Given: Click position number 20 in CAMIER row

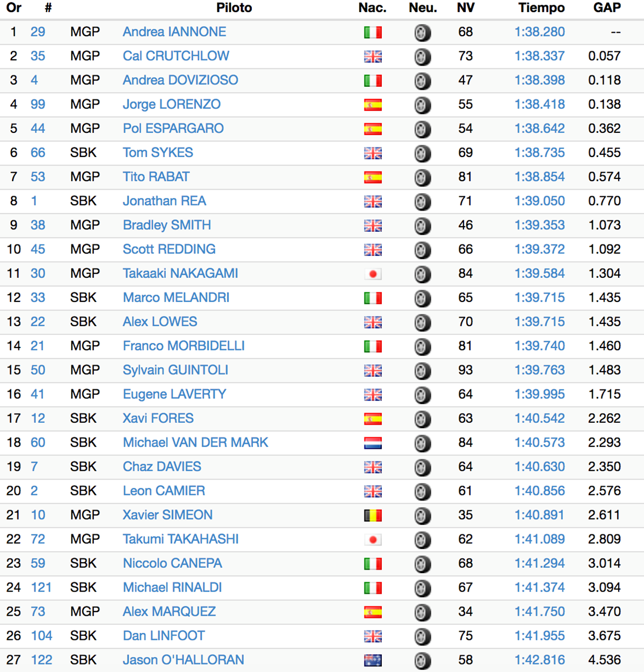Looking at the screenshot, I should click(14, 491).
